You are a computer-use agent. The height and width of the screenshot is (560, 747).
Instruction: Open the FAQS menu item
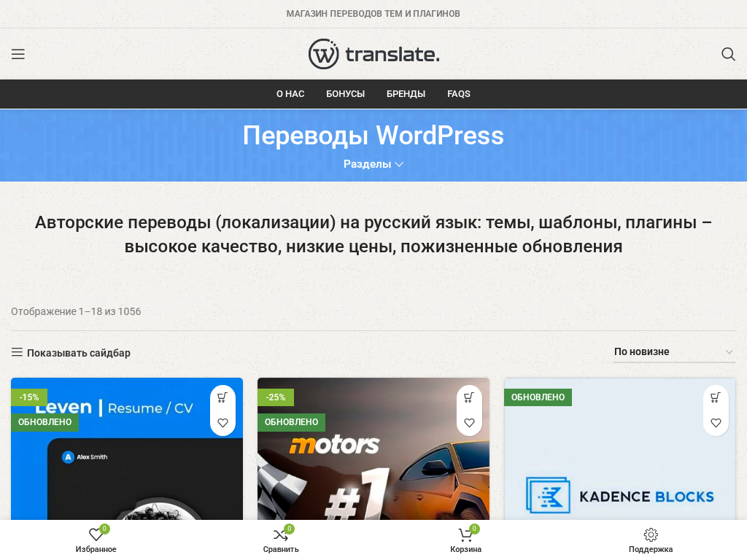(x=459, y=94)
